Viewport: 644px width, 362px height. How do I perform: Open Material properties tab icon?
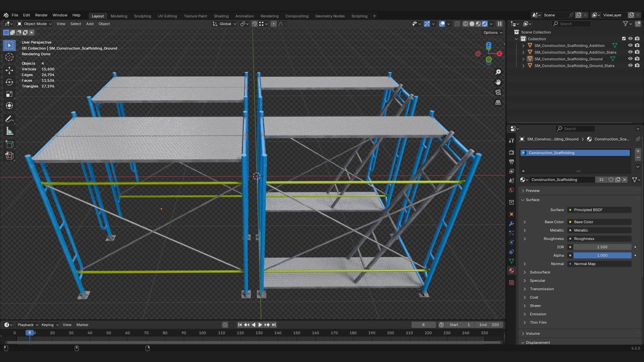pos(512,270)
